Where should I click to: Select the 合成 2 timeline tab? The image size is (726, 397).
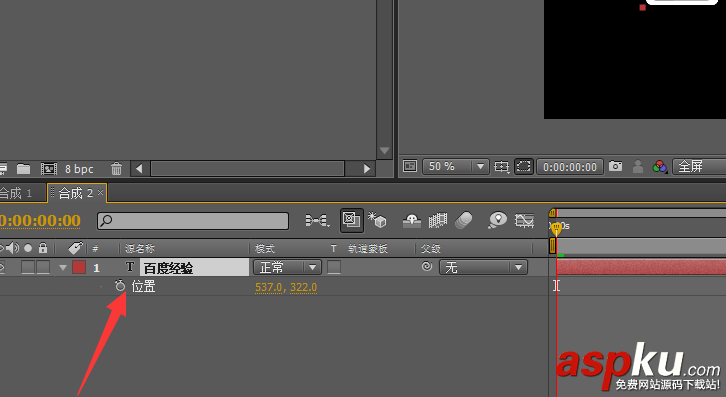coord(75,193)
